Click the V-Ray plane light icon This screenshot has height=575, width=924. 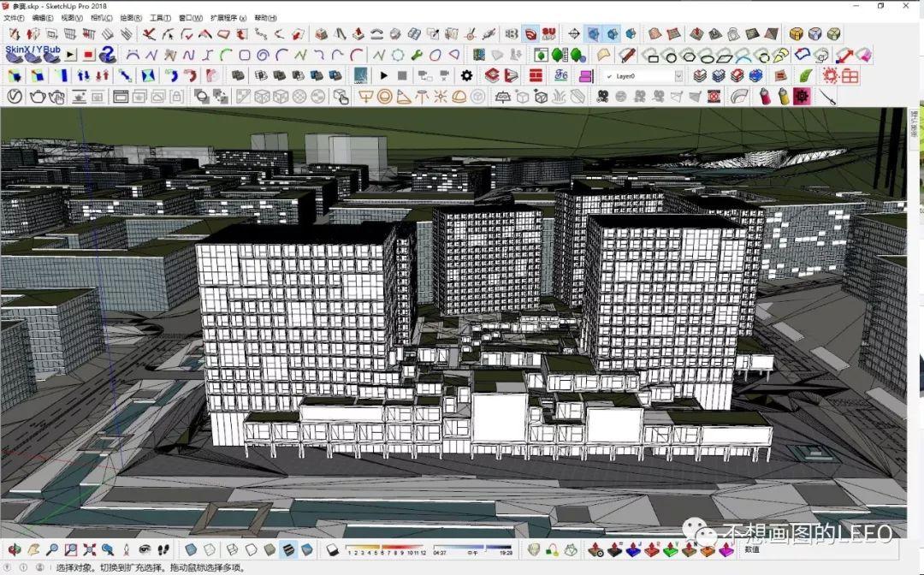coord(365,97)
